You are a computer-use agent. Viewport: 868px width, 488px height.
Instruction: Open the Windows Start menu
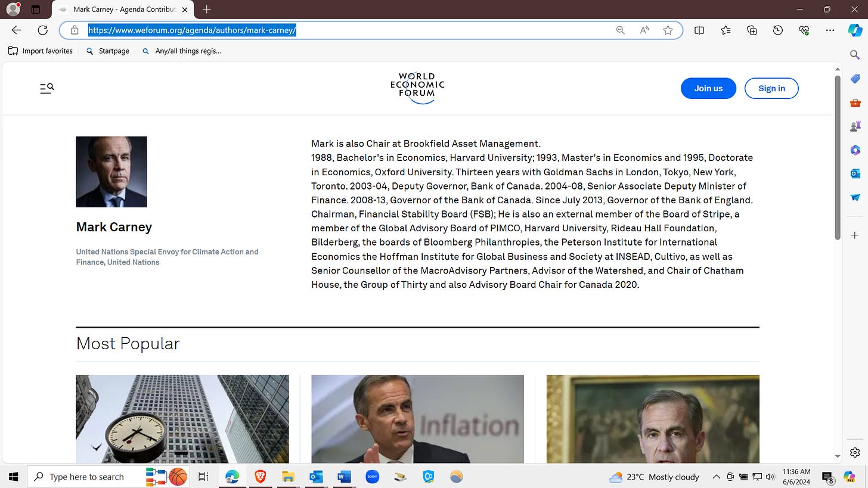(13, 477)
